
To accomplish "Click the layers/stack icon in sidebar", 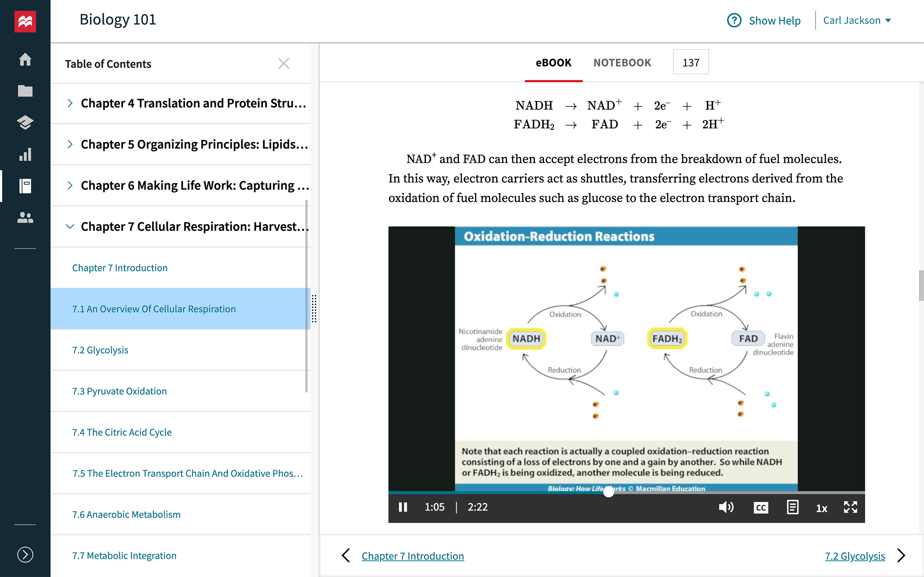I will pos(25,122).
